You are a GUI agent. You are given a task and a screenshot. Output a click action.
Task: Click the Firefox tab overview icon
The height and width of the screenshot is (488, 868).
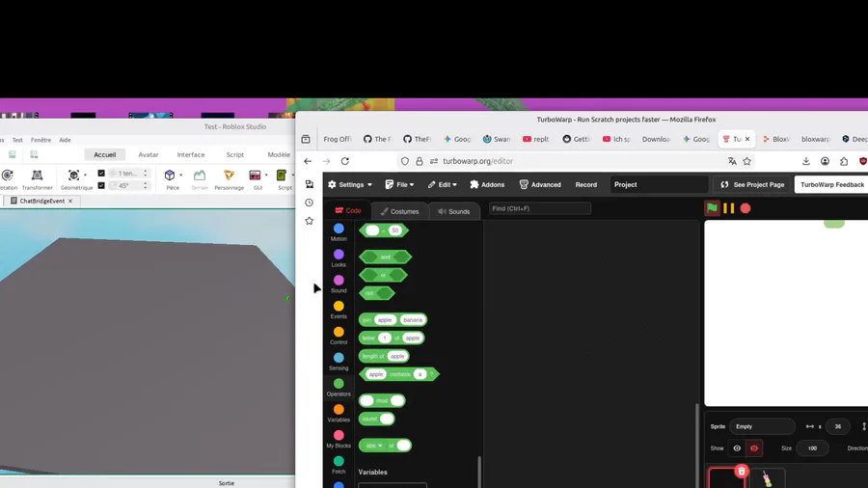tap(306, 140)
